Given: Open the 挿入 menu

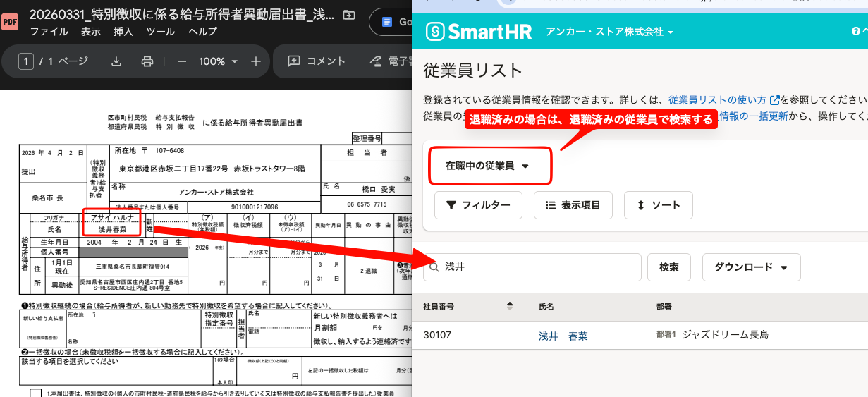Looking at the screenshot, I should [x=123, y=32].
